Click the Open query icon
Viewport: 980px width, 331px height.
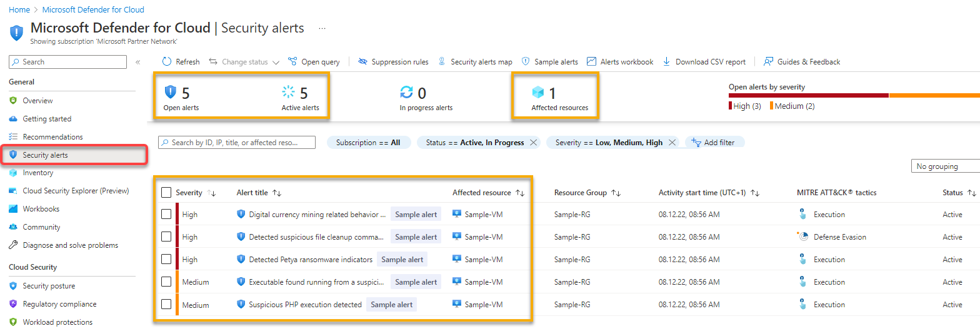292,62
